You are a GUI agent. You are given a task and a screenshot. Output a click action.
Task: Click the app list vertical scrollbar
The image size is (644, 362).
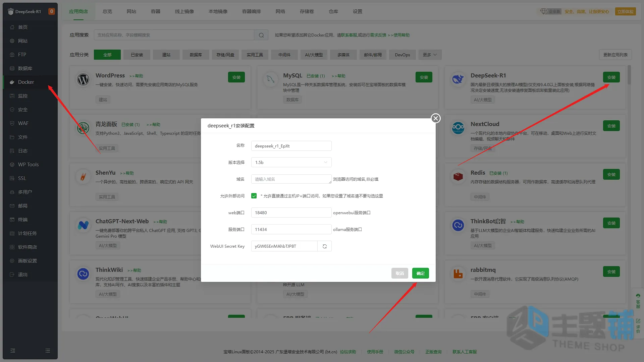[629, 75]
